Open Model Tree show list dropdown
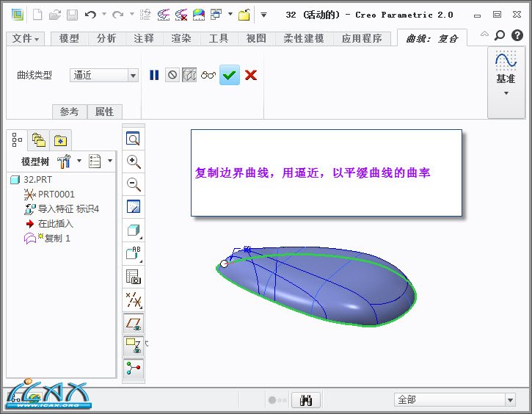Viewport: 532px width, 414px height. [100, 161]
